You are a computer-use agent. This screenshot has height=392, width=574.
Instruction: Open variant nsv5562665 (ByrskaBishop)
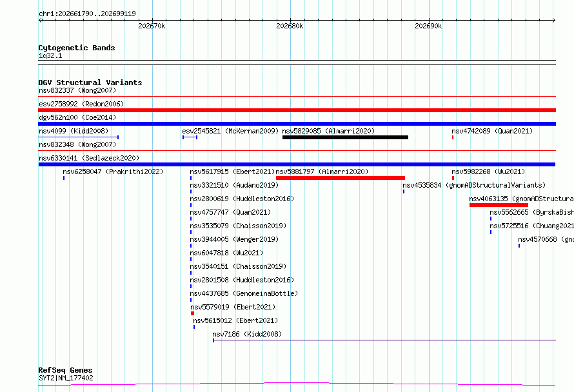[x=531, y=212]
